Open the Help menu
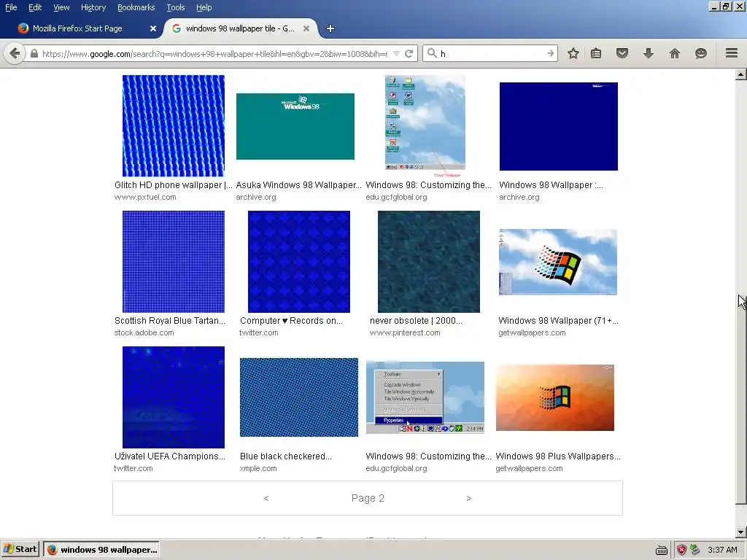Screen dimensions: 747x560 pos(204,7)
